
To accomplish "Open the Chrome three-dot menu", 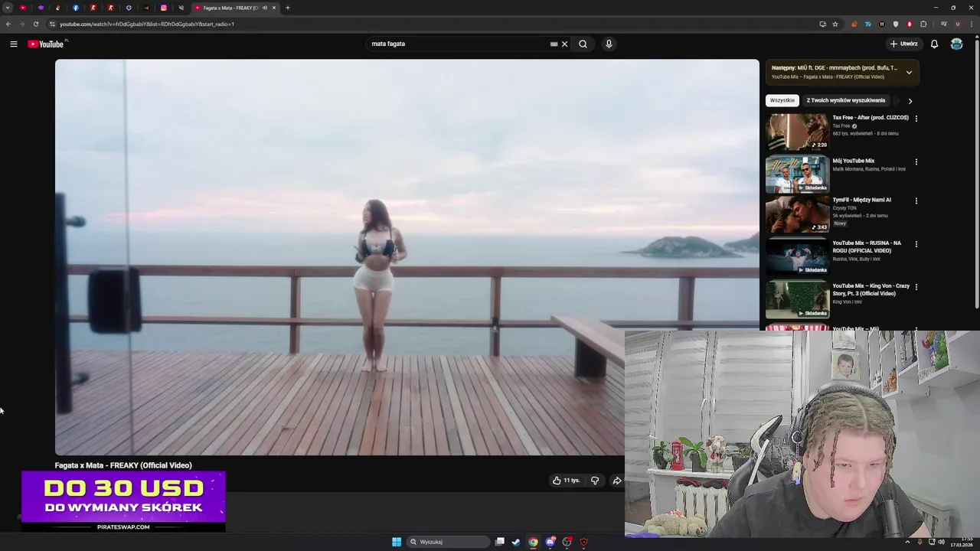I will click(971, 24).
